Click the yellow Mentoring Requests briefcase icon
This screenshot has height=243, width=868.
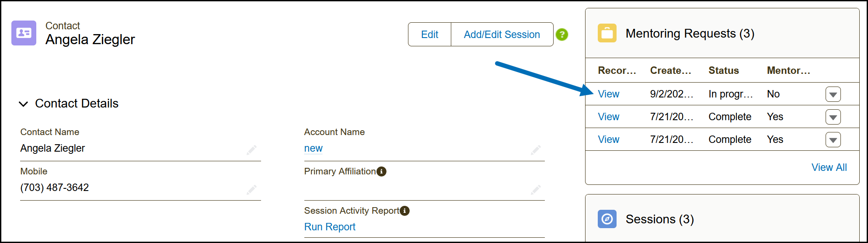[x=607, y=33]
